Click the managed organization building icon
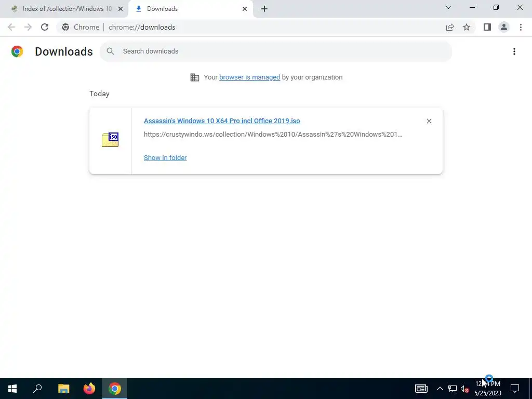This screenshot has height=399, width=532. [195, 77]
